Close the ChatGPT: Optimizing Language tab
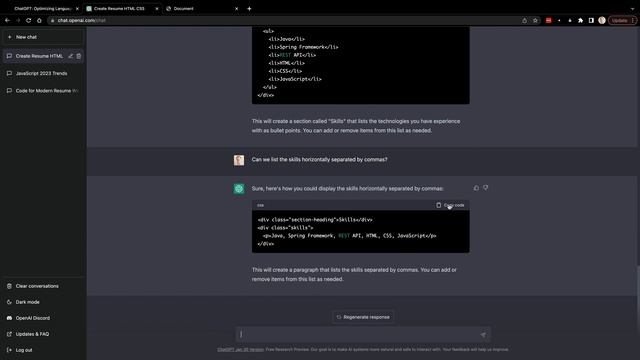 pyautogui.click(x=77, y=9)
